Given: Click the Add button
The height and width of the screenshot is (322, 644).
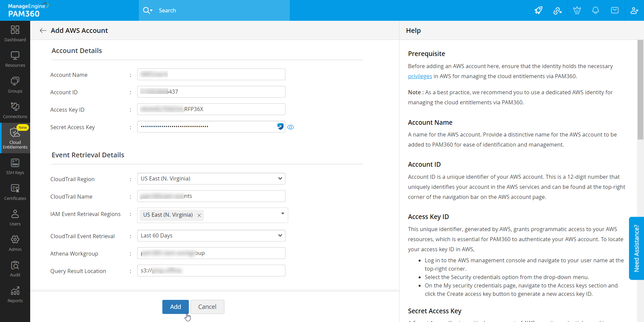Looking at the screenshot, I should point(175,307).
